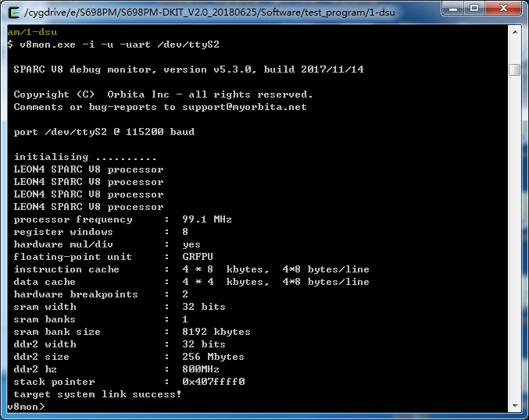Click the 'target system link success!' line
The width and height of the screenshot is (529, 420).
tap(98, 394)
